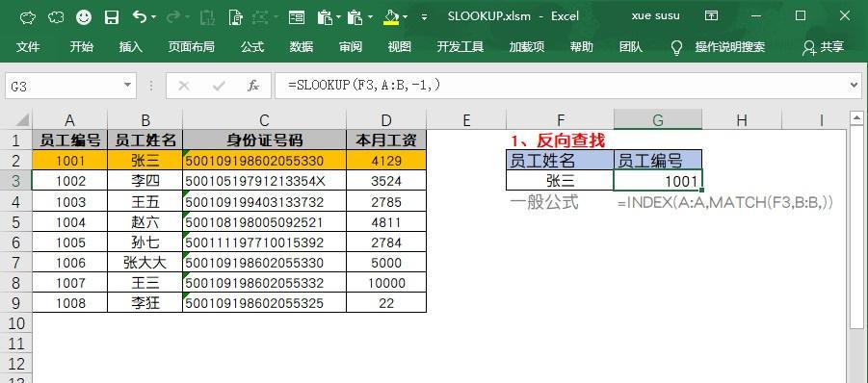Click the first clipboard paste icon
Image resolution: width=868 pixels, height=383 pixels.
[325, 17]
